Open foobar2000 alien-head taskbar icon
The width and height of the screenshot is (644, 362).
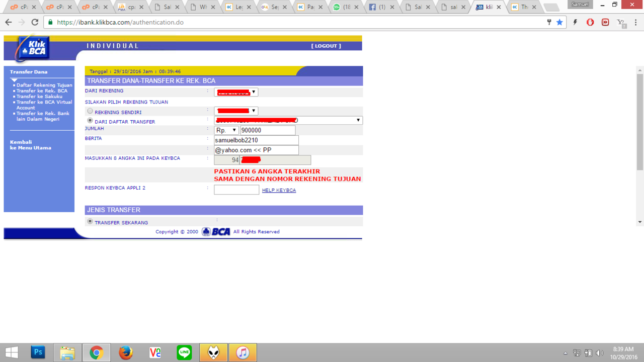coord(213,352)
